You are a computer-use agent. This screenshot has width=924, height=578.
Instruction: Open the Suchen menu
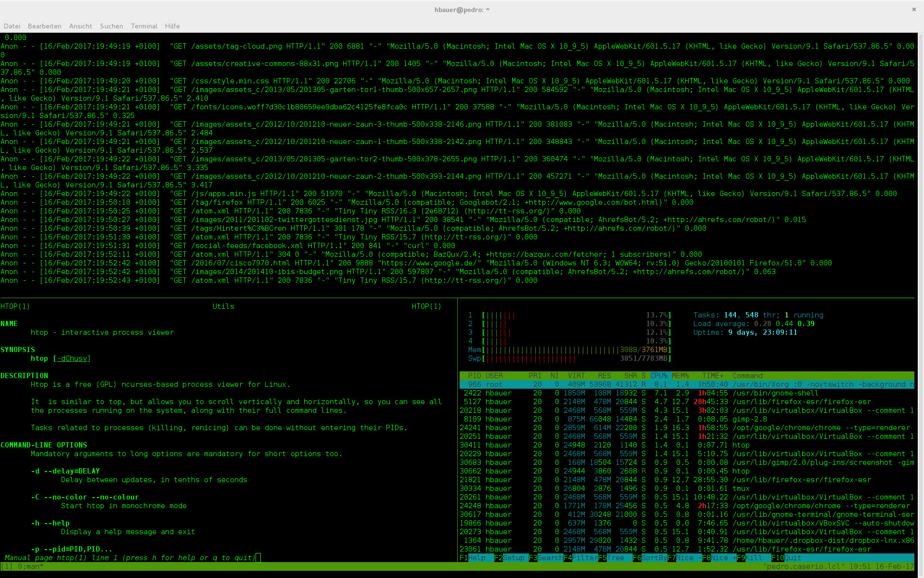pos(111,26)
